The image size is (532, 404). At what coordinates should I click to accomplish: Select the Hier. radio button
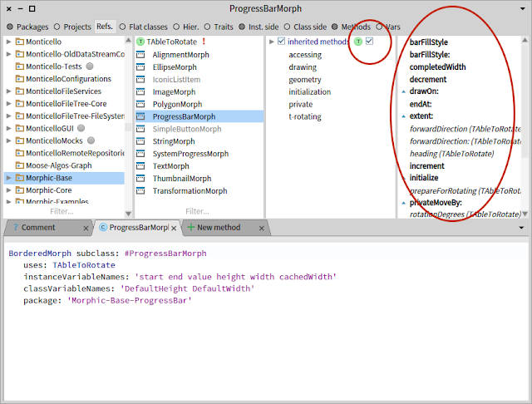tap(176, 27)
